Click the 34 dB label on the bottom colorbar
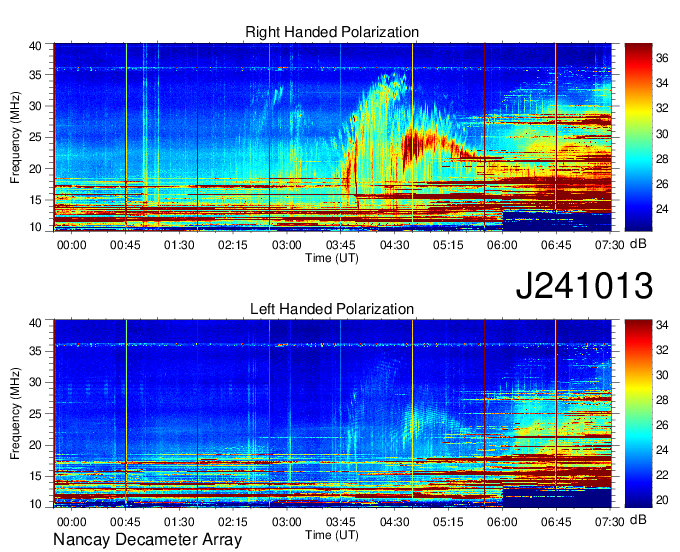 click(x=662, y=324)
